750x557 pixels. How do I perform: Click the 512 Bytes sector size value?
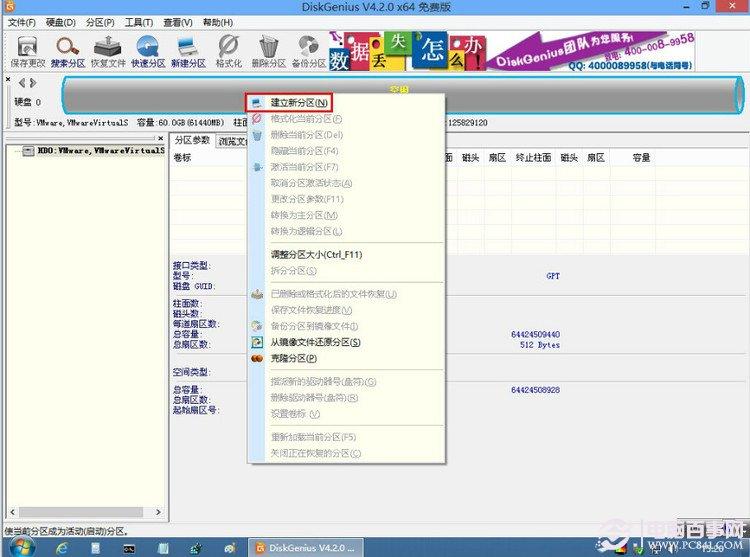click(x=540, y=345)
